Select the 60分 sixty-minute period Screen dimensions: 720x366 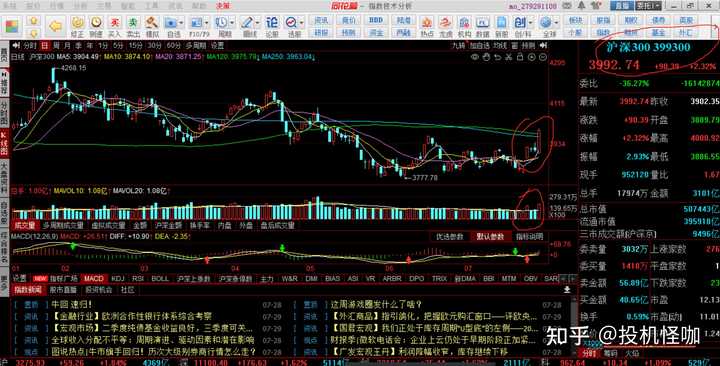(174, 45)
